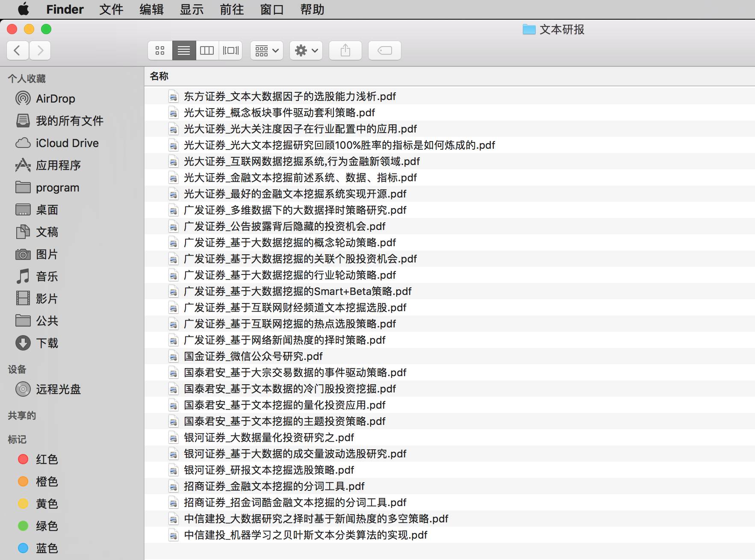This screenshot has width=755, height=560.
Task: Open the Finder menu
Action: coord(65,9)
